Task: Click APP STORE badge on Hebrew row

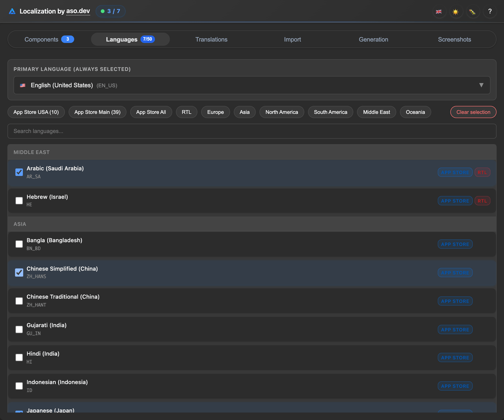Action: click(455, 201)
